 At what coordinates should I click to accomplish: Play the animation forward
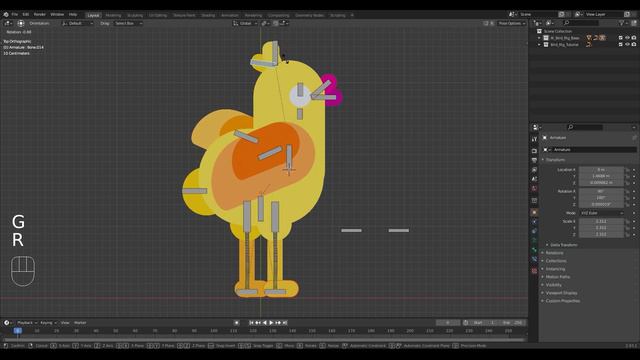tap(271, 322)
